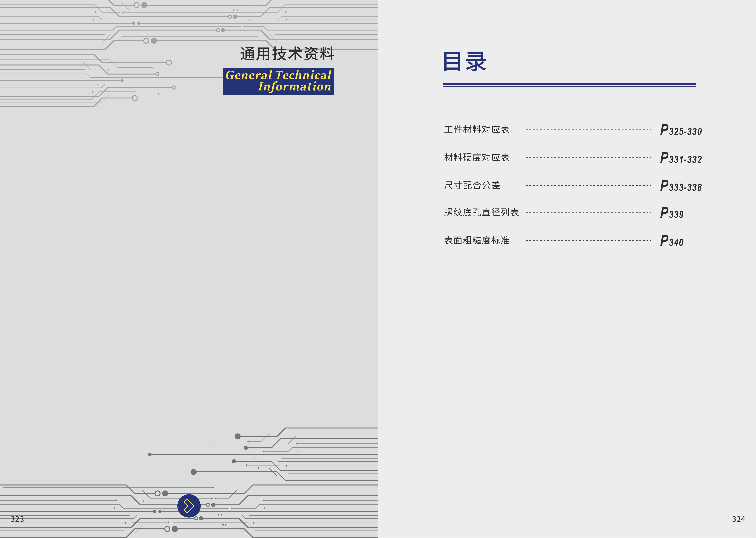Click the bottom-left circuit node icon
Viewport: 756px width, 538px height.
coord(189,500)
